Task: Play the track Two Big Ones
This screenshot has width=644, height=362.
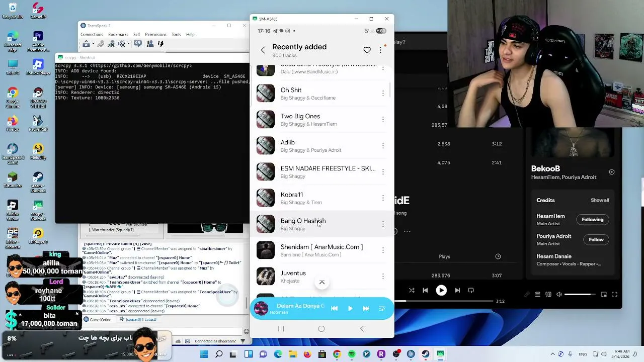Action: click(x=322, y=120)
